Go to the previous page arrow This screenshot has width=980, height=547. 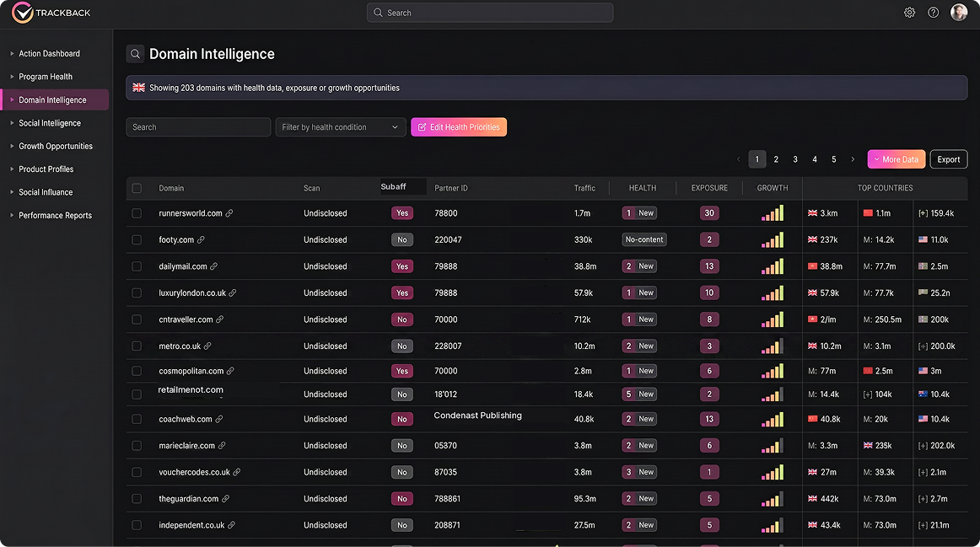[x=738, y=159]
